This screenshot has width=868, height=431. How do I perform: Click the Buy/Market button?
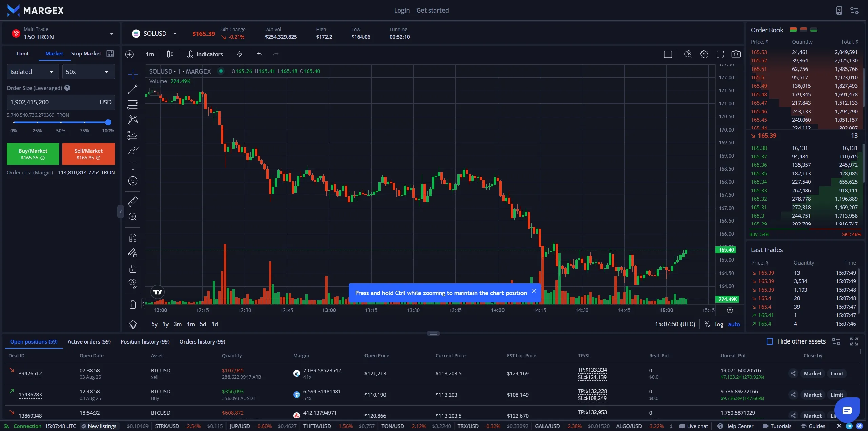click(x=33, y=154)
